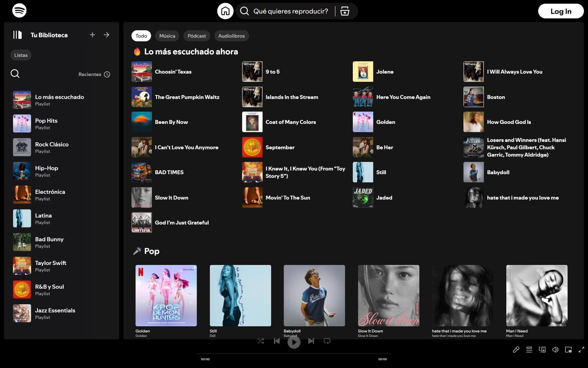Click the search magnifier icon in top bar
Viewport: 588px width, 368px height.
pyautogui.click(x=244, y=11)
